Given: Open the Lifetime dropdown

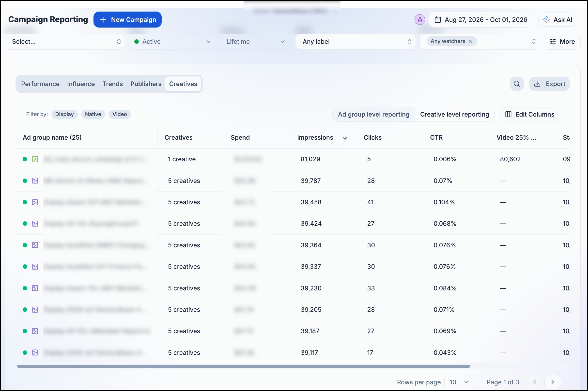Looking at the screenshot, I should click(256, 42).
